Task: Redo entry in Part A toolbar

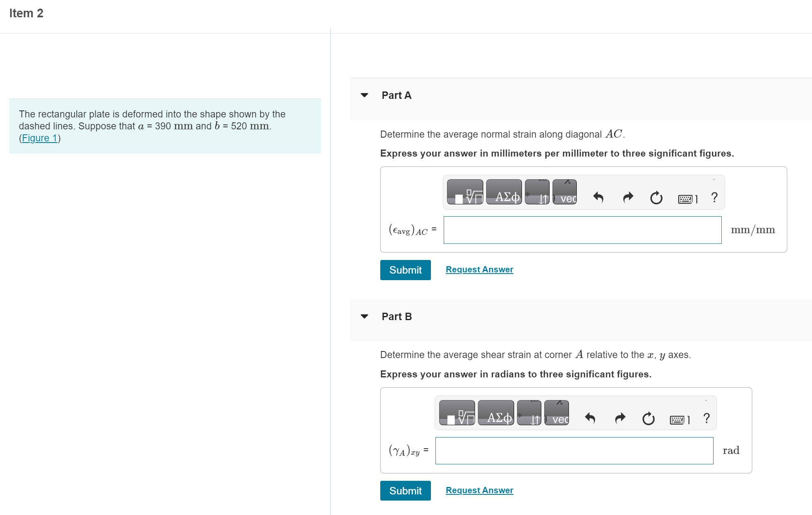Action: click(x=628, y=198)
